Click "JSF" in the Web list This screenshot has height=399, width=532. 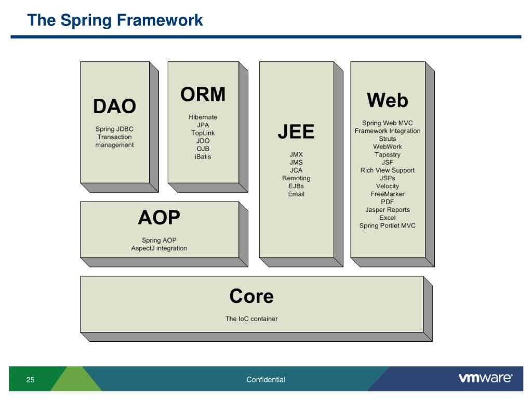click(x=388, y=163)
